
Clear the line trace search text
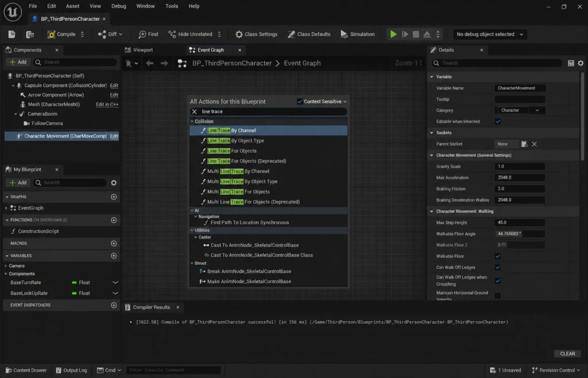click(x=194, y=111)
